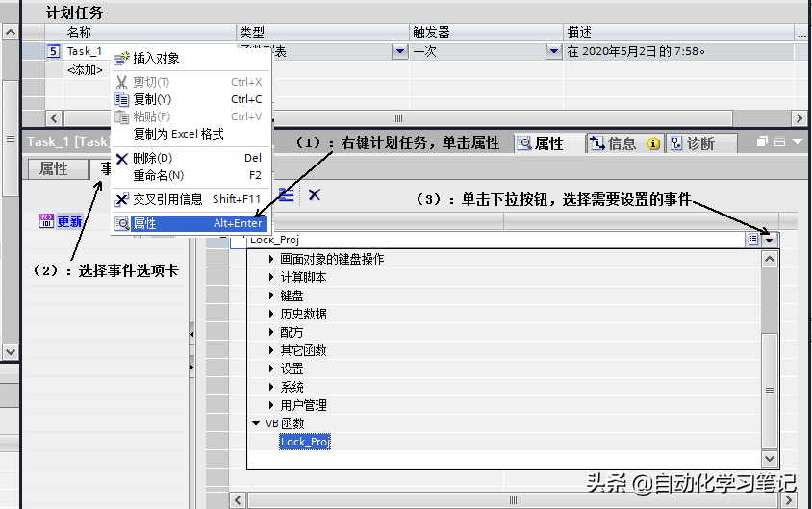Screen dimensions: 812x509
Task: Click the collapse arrow icon at inspector header right
Action: click(x=796, y=142)
